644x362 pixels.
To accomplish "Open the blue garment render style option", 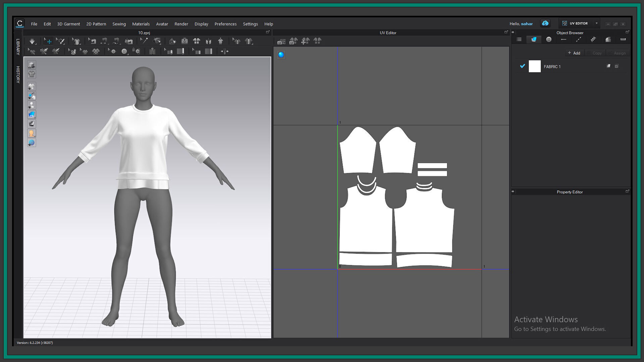I will tap(32, 115).
